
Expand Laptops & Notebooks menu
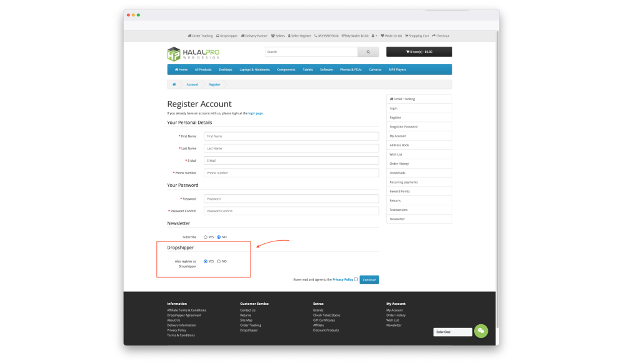[x=254, y=70]
